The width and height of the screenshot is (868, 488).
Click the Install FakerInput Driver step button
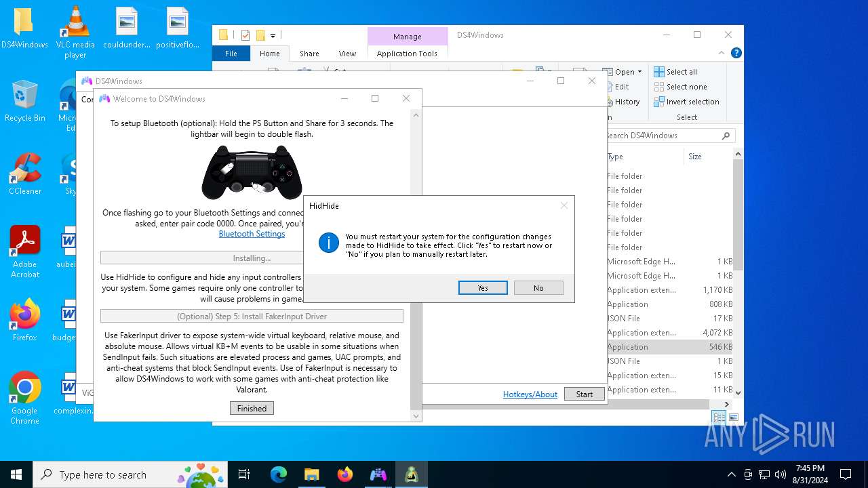click(x=252, y=317)
